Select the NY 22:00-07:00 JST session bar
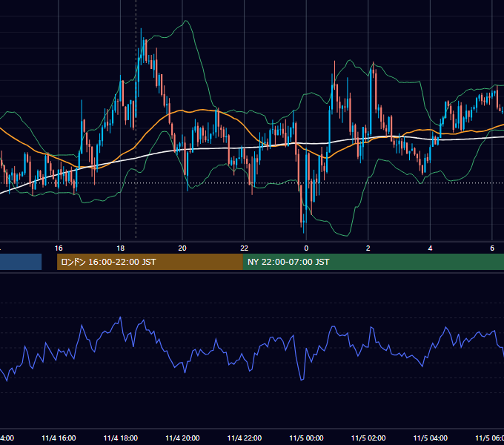The image size is (504, 445). 373,262
